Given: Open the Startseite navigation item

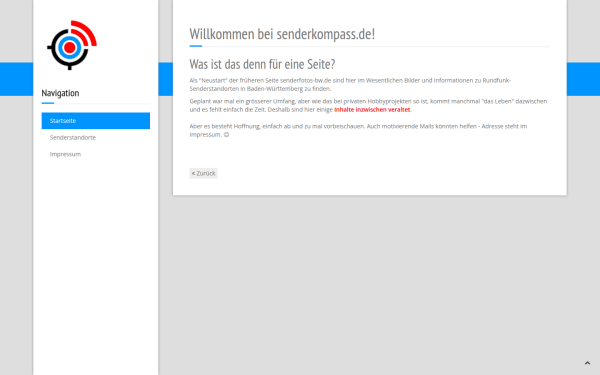Looking at the screenshot, I should tap(96, 121).
